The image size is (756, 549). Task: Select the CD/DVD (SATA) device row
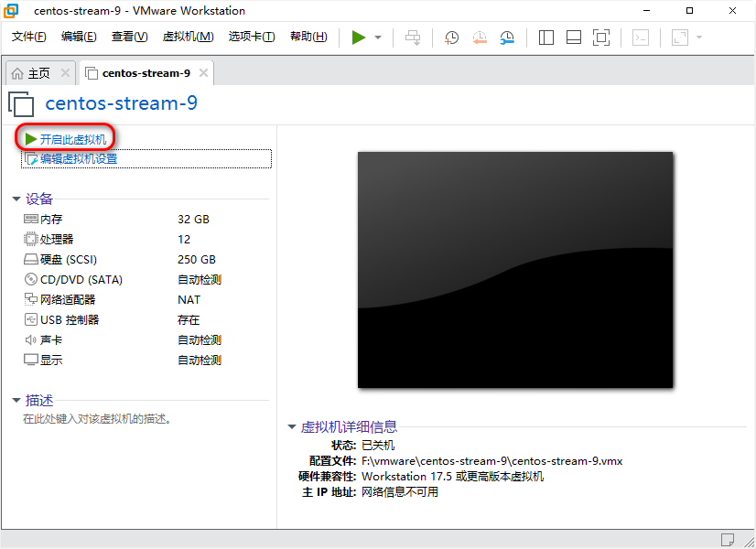click(146, 280)
